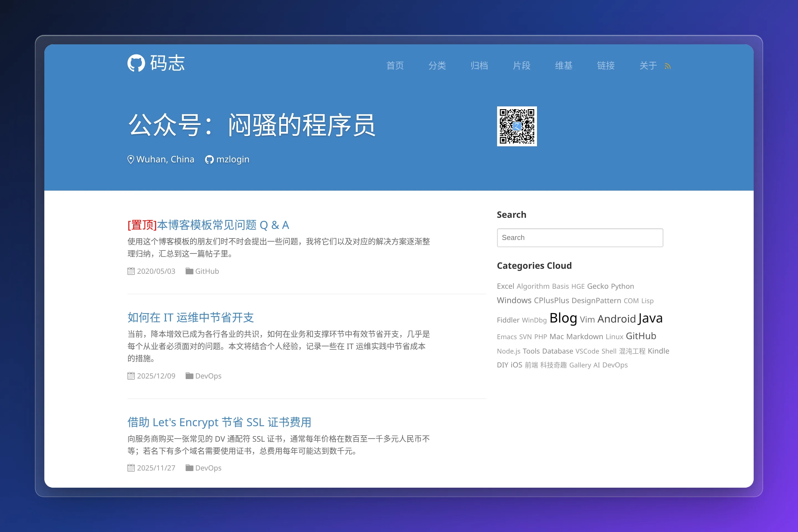This screenshot has height=532, width=798.
Task: Click the 码志 site title
Action: coord(167,63)
